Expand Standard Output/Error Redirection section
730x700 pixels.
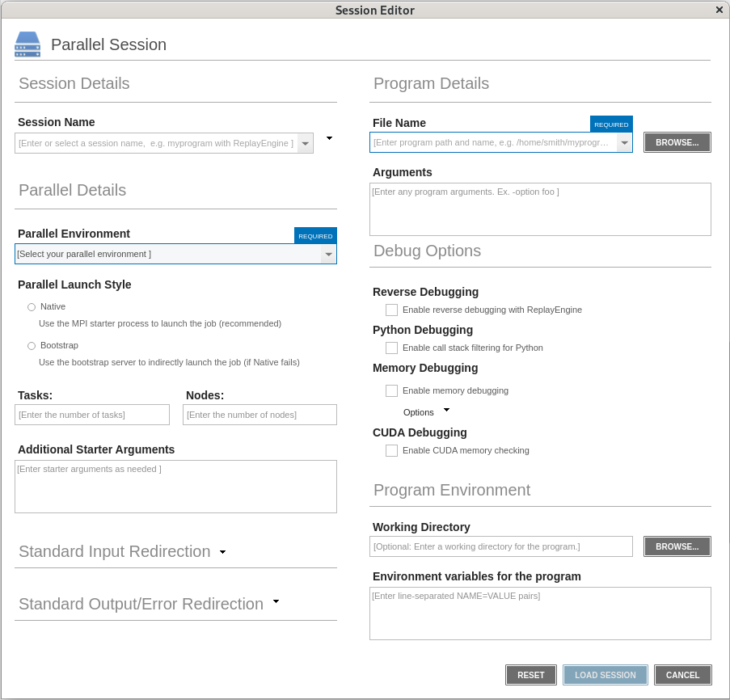276,602
